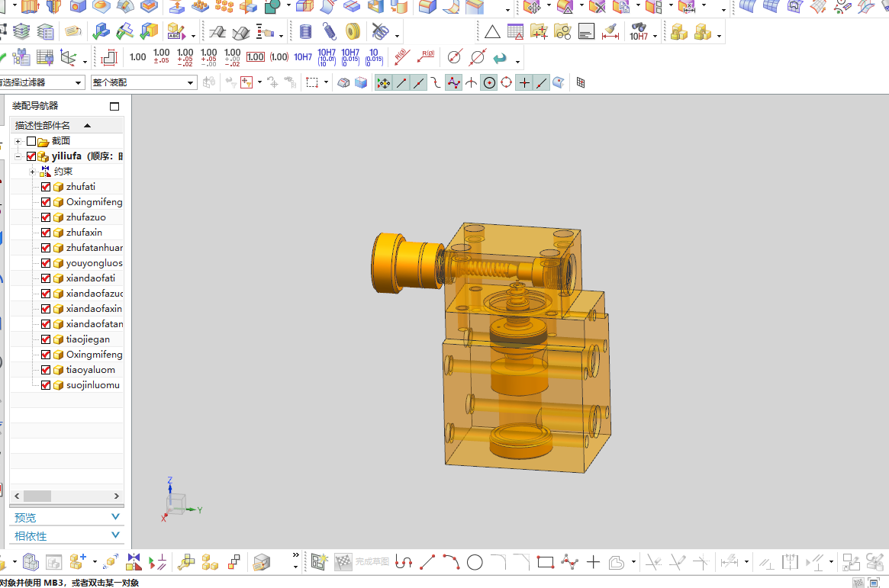Toggle the enable snap points button
Screen dimensions: 889x588
pyautogui.click(x=383, y=82)
